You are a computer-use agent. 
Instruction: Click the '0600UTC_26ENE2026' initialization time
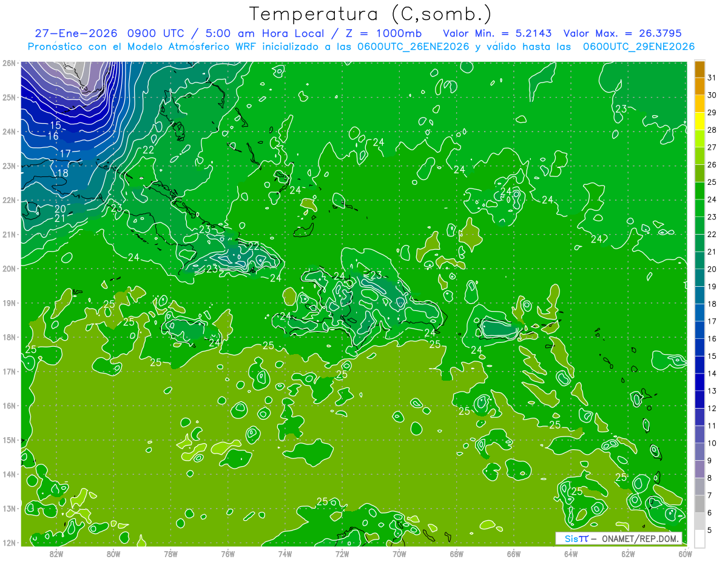pyautogui.click(x=414, y=47)
